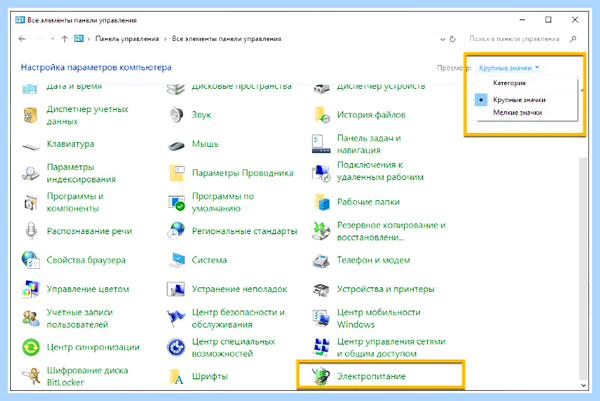Click the Control Panel address bar icon
This screenshot has width=600, height=401.
(x=79, y=39)
